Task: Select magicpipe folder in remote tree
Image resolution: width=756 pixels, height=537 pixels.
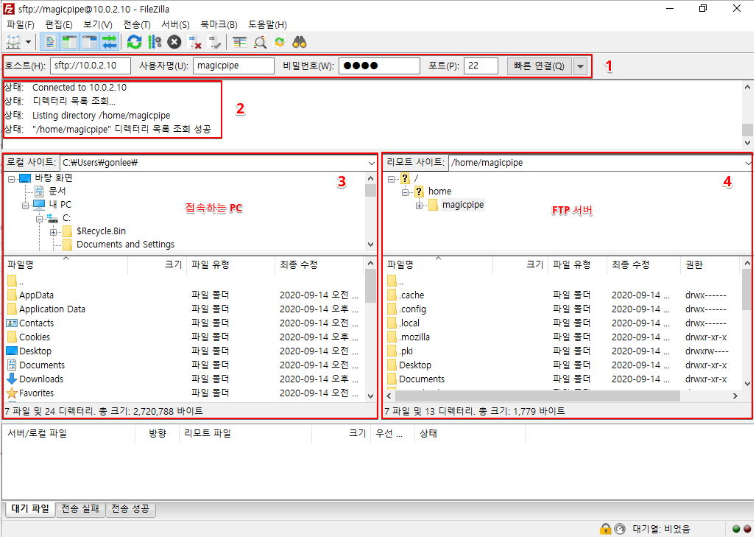Action: tap(463, 205)
